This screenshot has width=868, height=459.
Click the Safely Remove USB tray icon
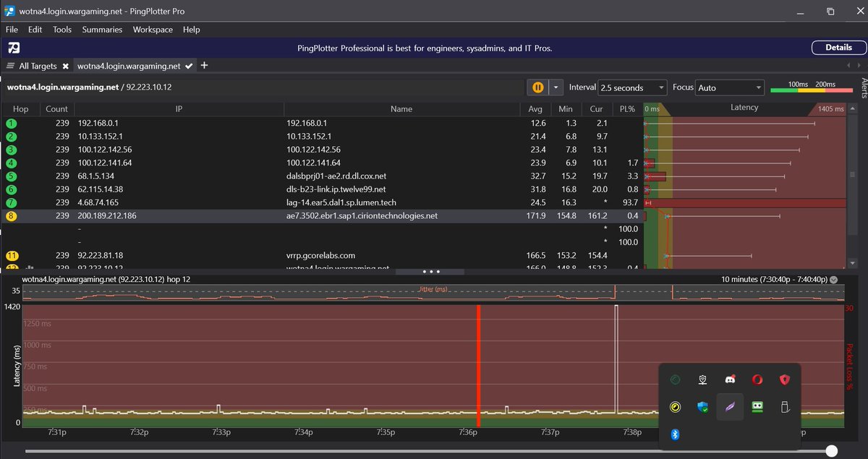click(784, 407)
